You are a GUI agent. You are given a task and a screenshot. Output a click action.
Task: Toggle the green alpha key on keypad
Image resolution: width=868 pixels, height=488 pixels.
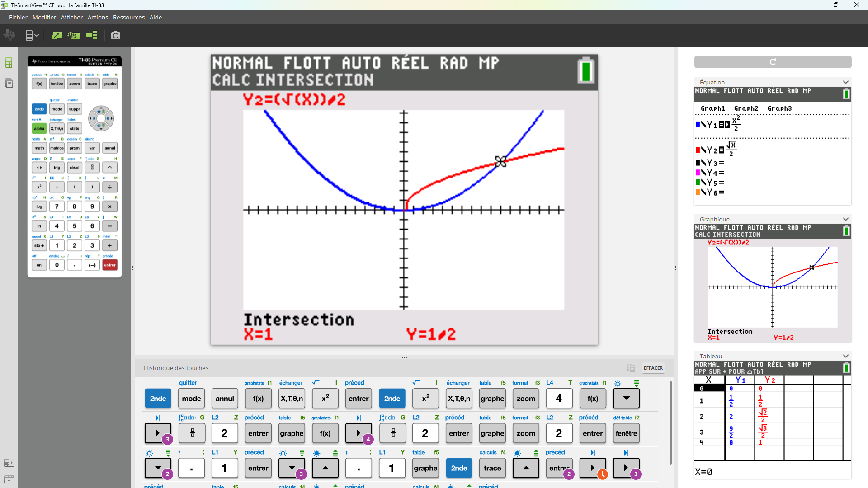click(39, 128)
